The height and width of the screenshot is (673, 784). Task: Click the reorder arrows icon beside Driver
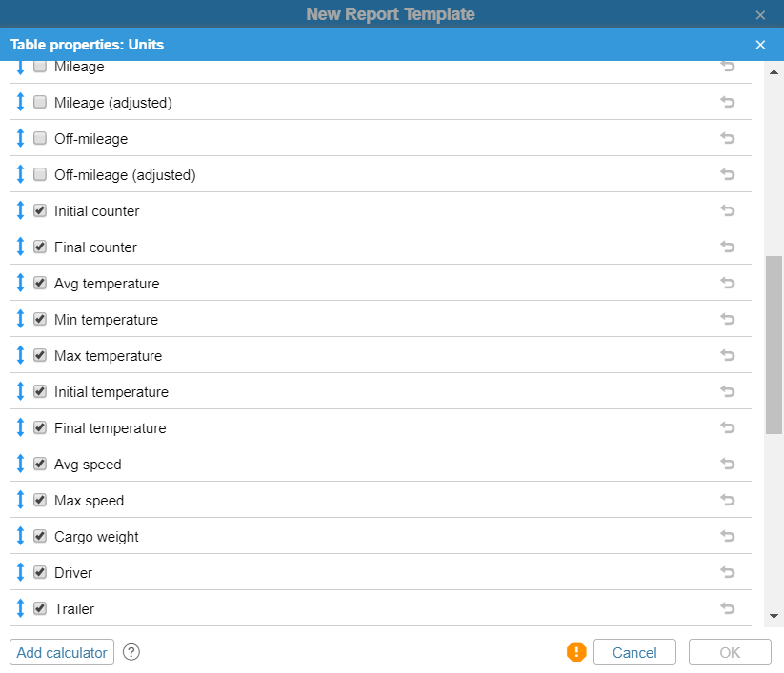(21, 572)
